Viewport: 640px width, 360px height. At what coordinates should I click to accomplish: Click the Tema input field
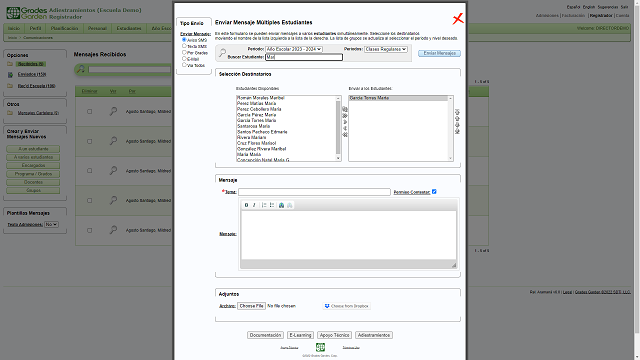point(314,192)
